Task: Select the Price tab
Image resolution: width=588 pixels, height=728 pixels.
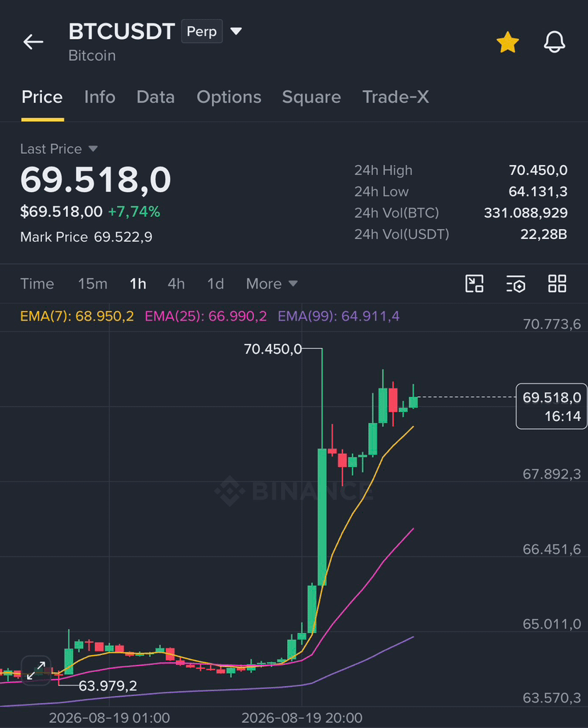Action: 43,97
